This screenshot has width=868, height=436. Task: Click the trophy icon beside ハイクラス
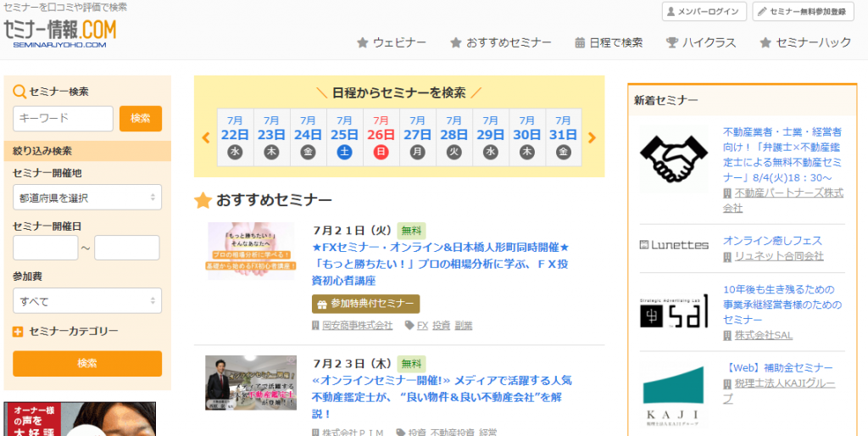[671, 42]
